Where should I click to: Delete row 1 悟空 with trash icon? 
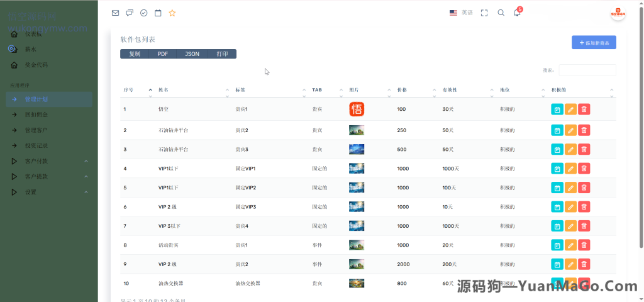584,109
